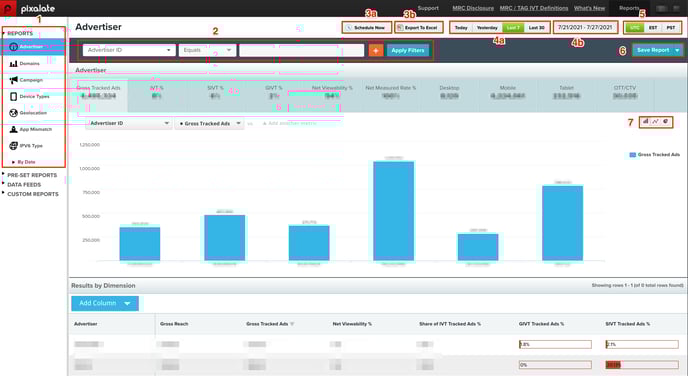Select the Campaign megaphone icon
688x376 pixels.
(x=14, y=80)
